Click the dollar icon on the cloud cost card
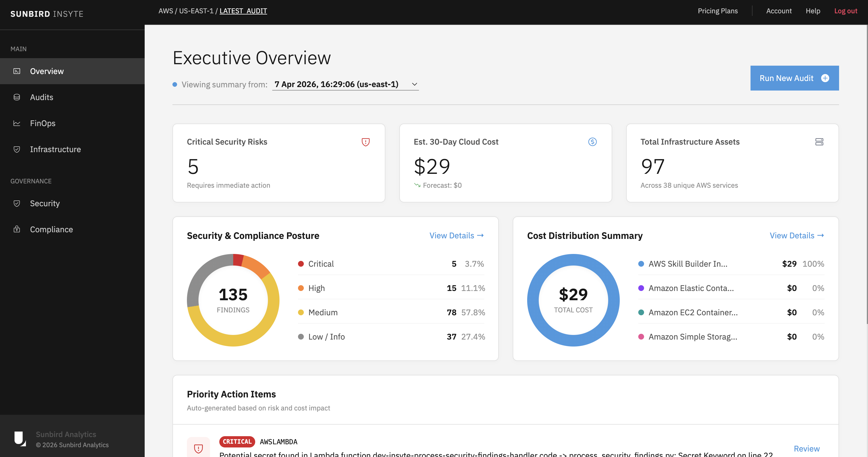This screenshot has height=457, width=868. pos(592,142)
